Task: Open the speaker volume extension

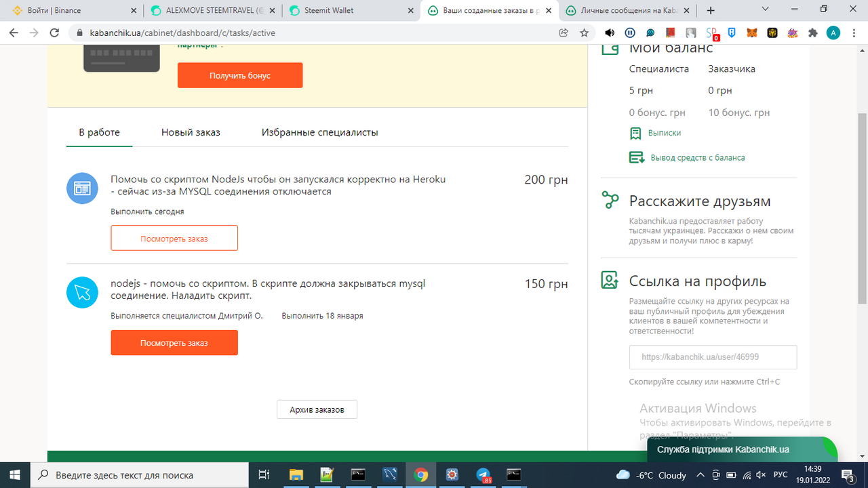Action: pyautogui.click(x=610, y=33)
